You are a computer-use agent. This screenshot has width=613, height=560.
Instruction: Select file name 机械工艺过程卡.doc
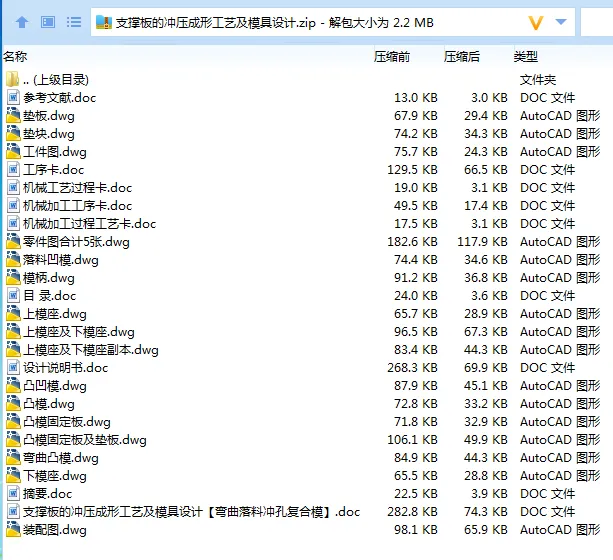pos(77,188)
